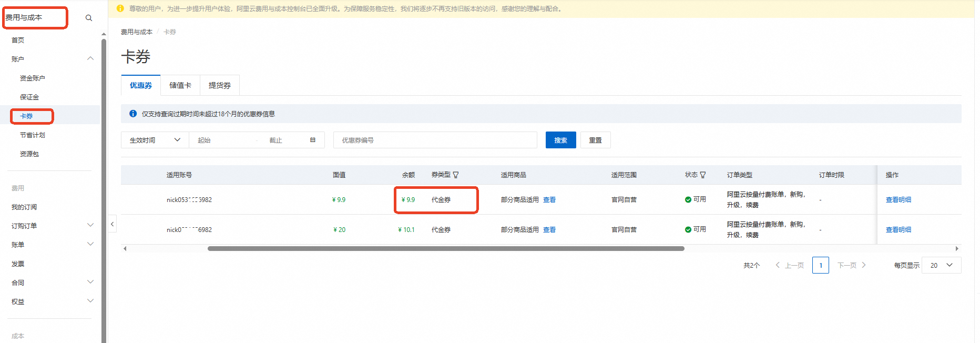Focus the 优惠券编号 input field
The image size is (980, 343).
click(435, 140)
